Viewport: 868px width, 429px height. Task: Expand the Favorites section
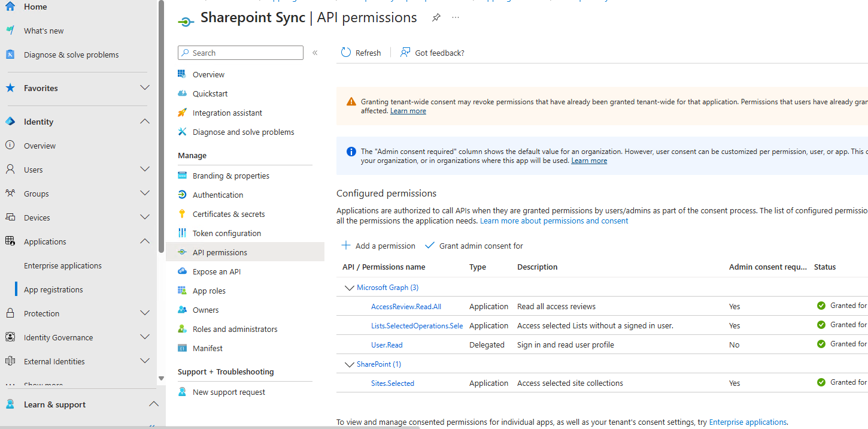[x=144, y=88]
